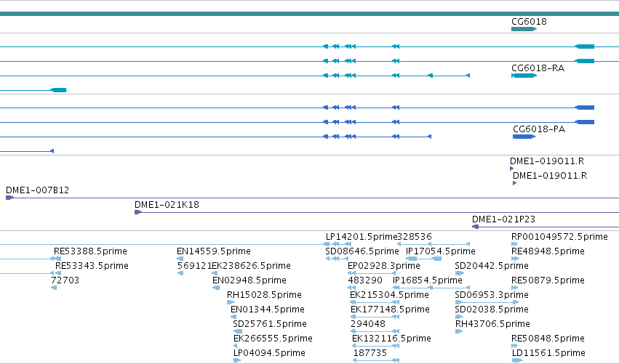Click the SD08646.5prime EST label
The image size is (619, 364).
362,251
